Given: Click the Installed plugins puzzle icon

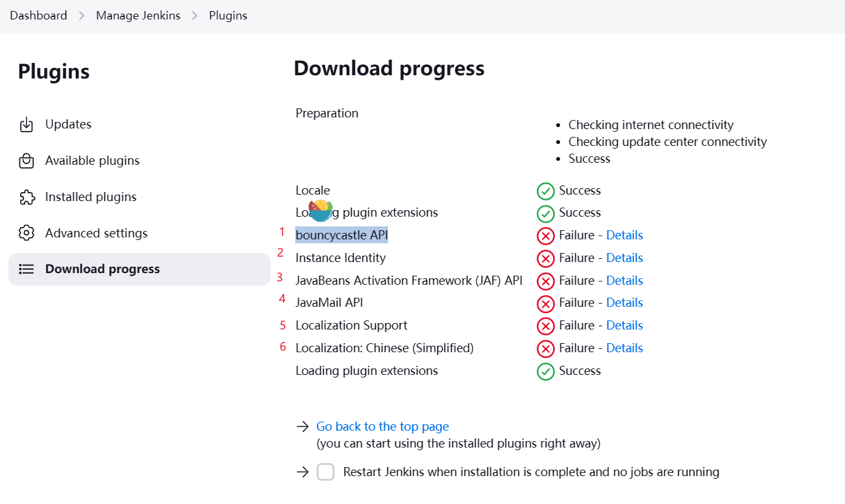Looking at the screenshot, I should (x=27, y=197).
